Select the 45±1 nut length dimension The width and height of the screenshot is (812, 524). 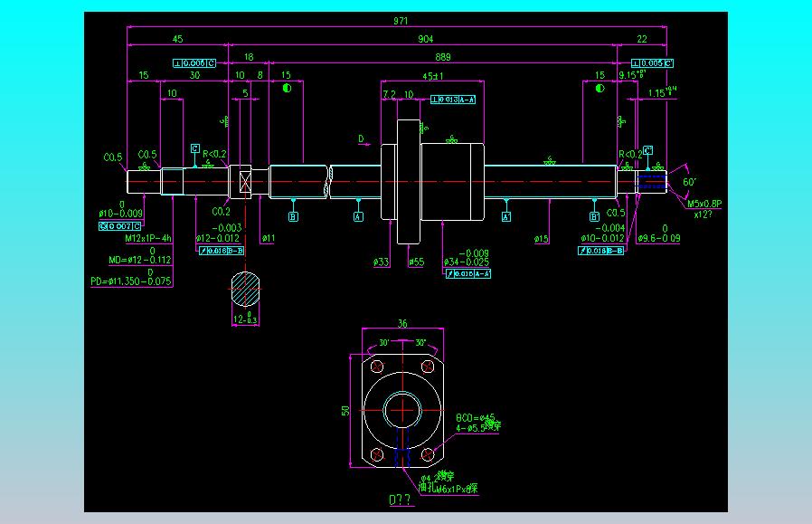(433, 77)
